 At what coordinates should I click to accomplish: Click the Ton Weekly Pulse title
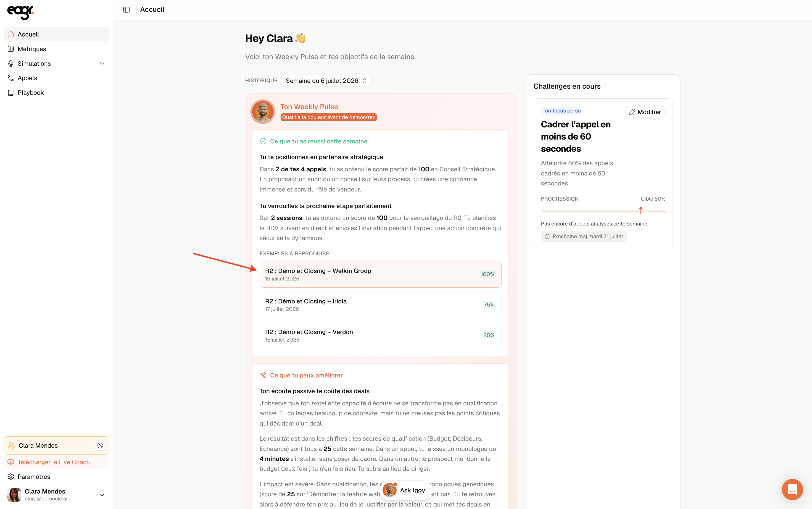coord(309,107)
